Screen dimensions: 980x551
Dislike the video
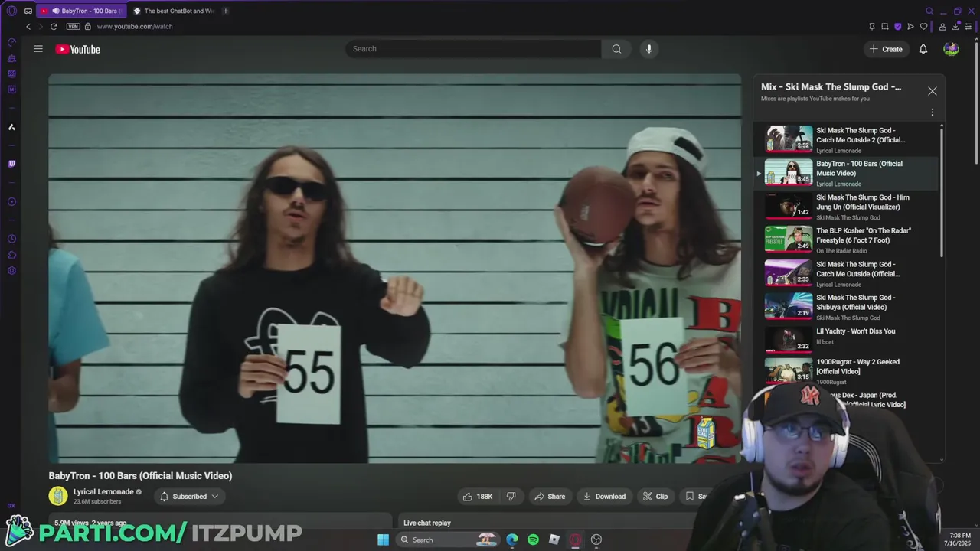511,497
